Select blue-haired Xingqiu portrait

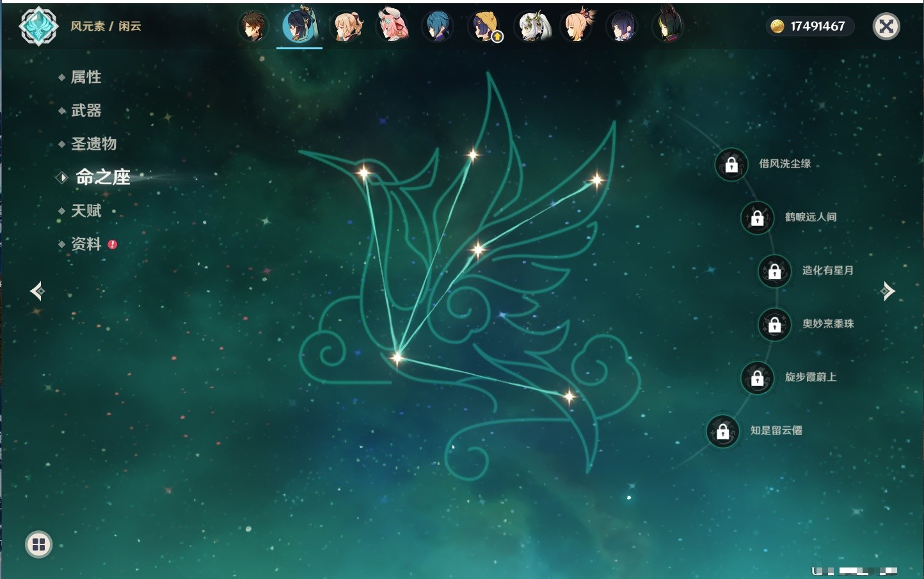[x=438, y=26]
